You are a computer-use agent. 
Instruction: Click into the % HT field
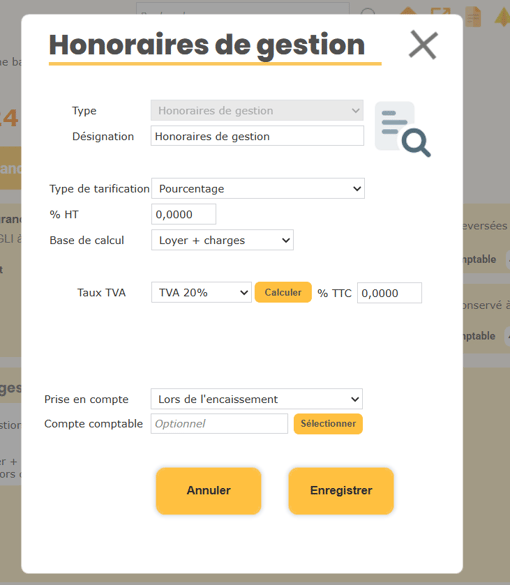pos(184,214)
